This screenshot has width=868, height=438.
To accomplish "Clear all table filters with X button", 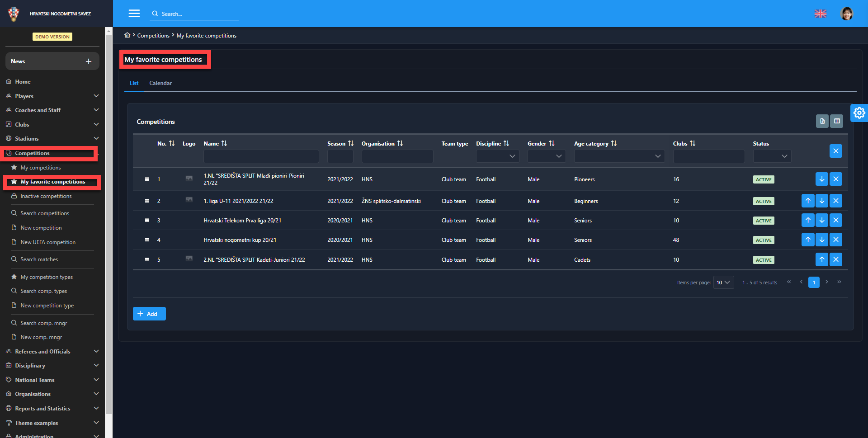I will tap(835, 151).
